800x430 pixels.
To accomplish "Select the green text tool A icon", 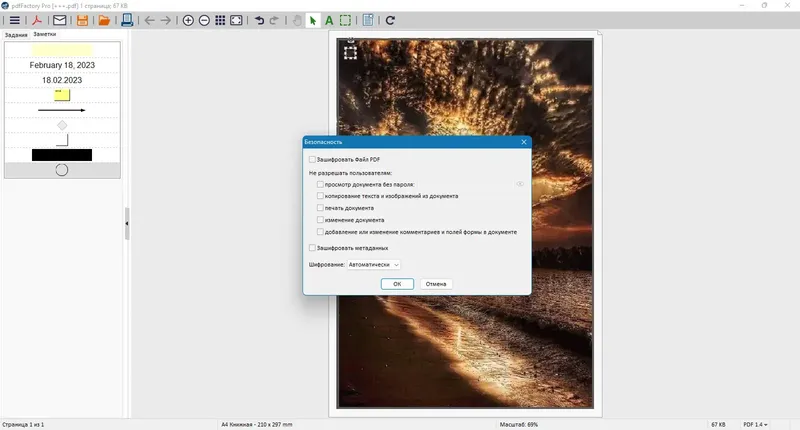I will click(329, 20).
